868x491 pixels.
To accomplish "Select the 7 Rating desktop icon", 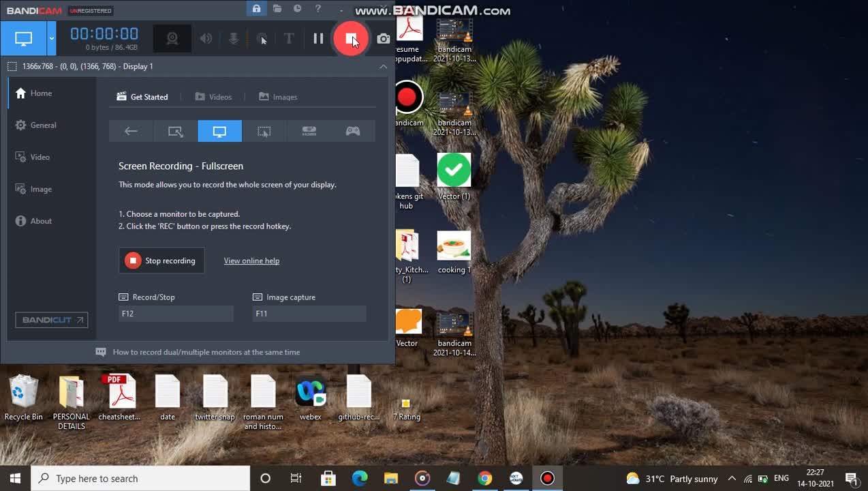I will click(406, 409).
